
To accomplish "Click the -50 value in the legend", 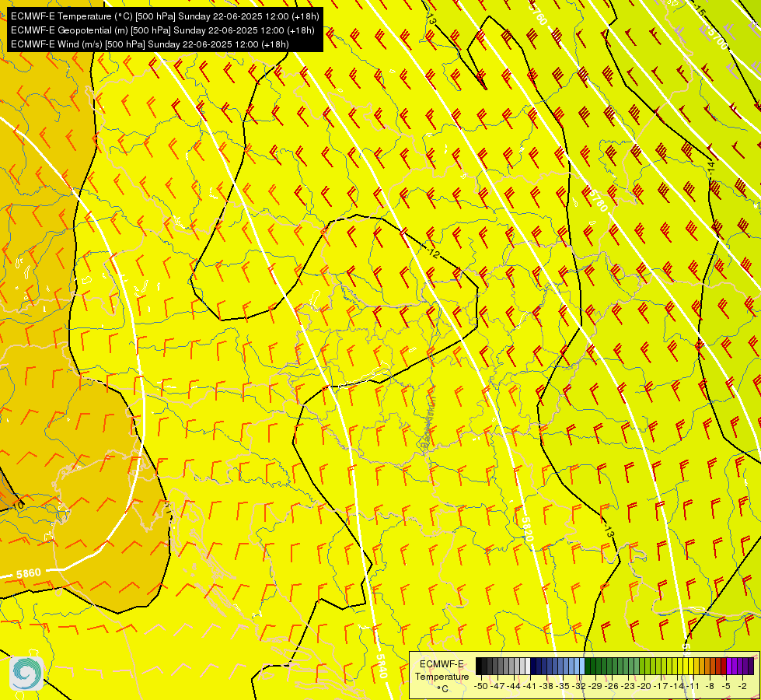I will pos(481,687).
